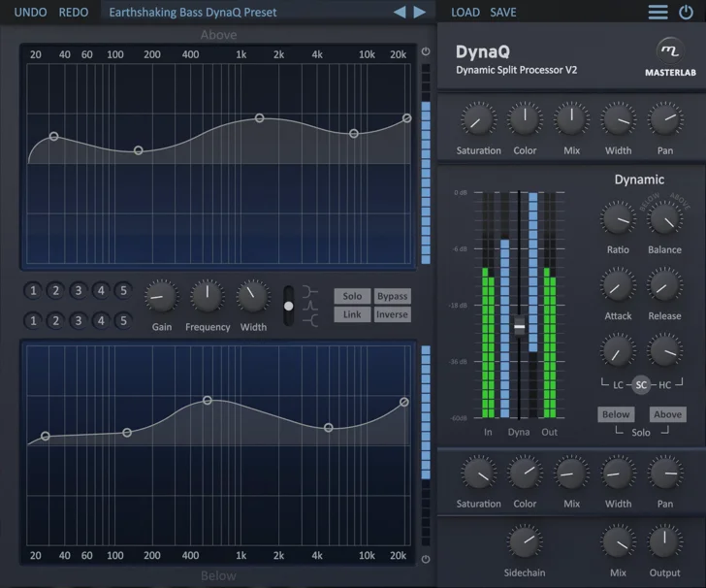Viewport: 706px width, 588px height.
Task: Click the LC sidechain filter knob
Action: pyautogui.click(x=618, y=351)
